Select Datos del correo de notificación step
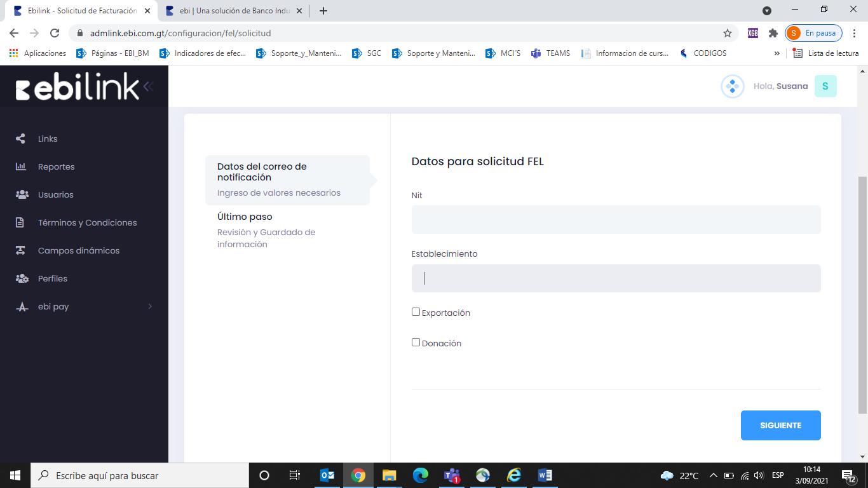 [287, 180]
